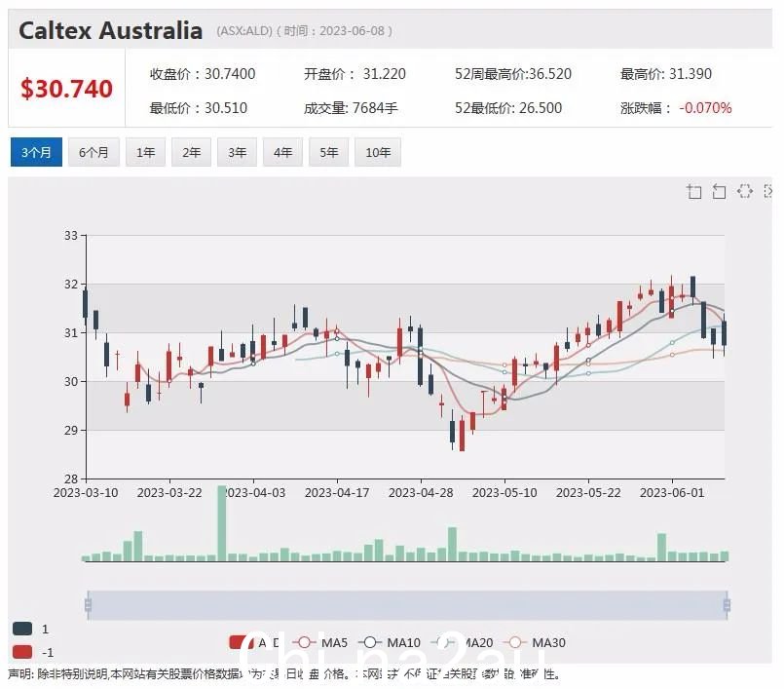The image size is (784, 689).
Task: Click the (ASX:ALD) ticker text
Action: coord(244,31)
